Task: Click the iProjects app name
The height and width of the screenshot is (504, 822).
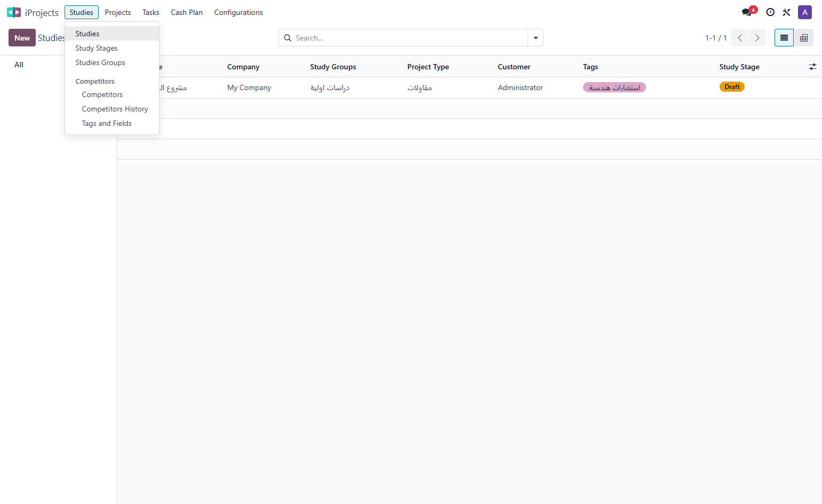Action: click(42, 13)
